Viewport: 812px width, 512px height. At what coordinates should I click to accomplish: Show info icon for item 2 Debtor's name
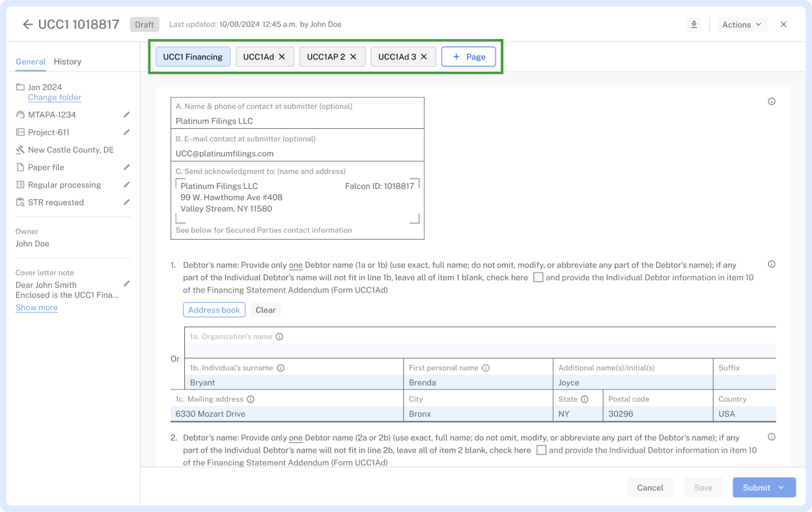772,437
